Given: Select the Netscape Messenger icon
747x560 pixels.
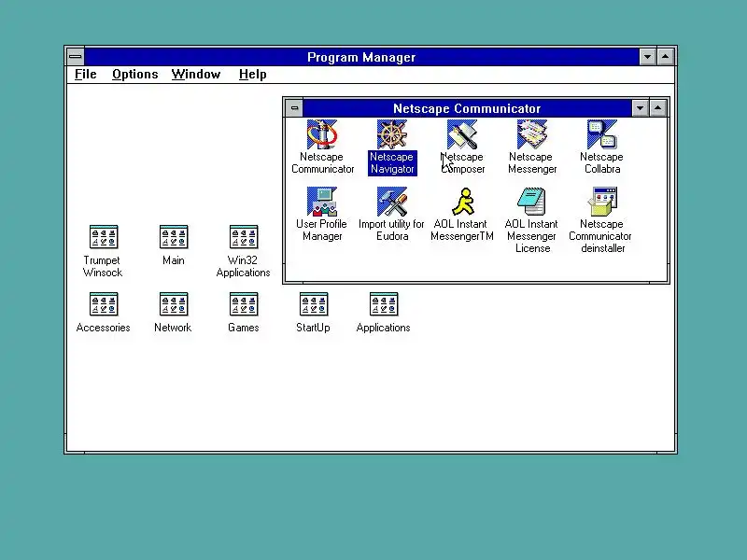Looking at the screenshot, I should [x=532, y=134].
